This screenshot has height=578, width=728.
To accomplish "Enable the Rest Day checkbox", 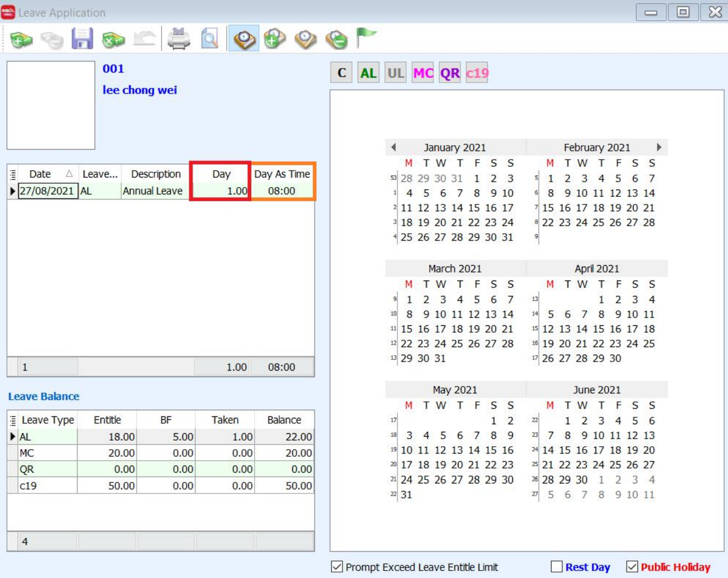I will 557,567.
